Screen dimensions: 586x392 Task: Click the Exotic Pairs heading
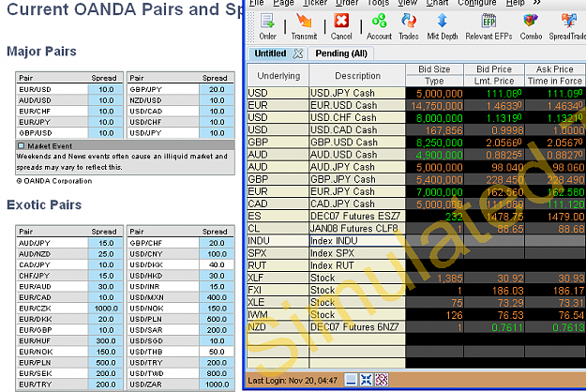[44, 204]
